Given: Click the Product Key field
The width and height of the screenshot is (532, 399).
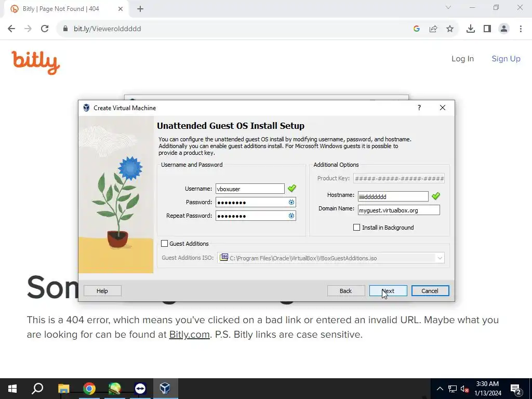Looking at the screenshot, I should [398, 179].
